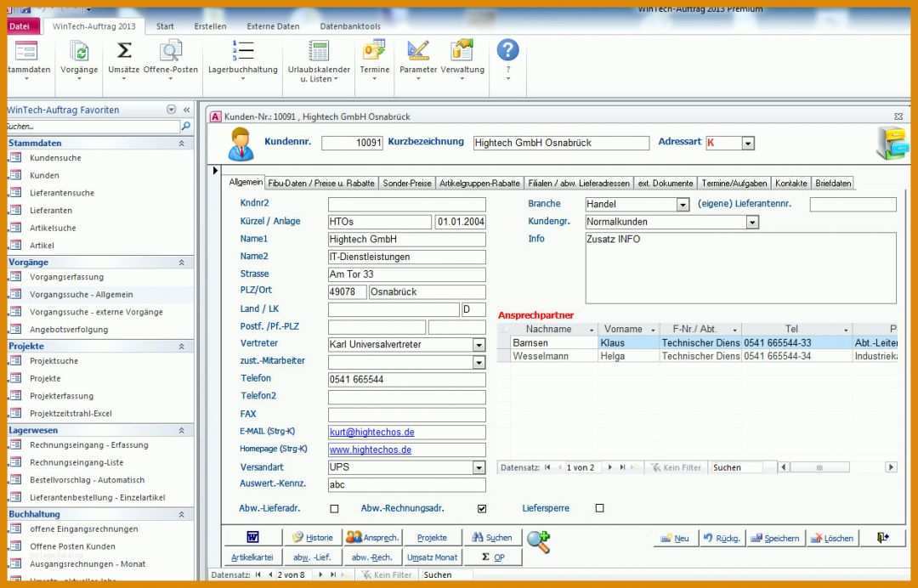The width and height of the screenshot is (918, 588).
Task: Open the Kundengr. dropdown
Action: click(752, 222)
